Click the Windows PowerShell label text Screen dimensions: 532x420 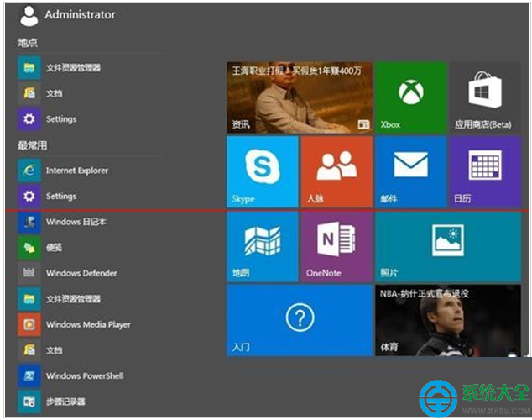coord(85,376)
